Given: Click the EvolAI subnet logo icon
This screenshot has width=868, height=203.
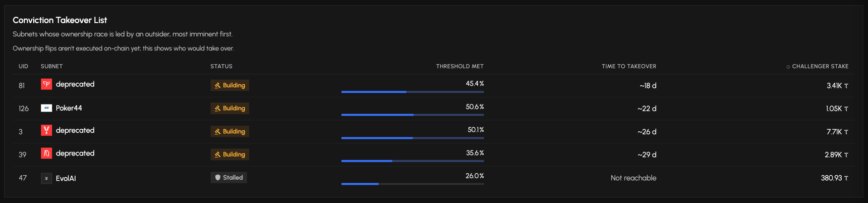Looking at the screenshot, I should (46, 178).
